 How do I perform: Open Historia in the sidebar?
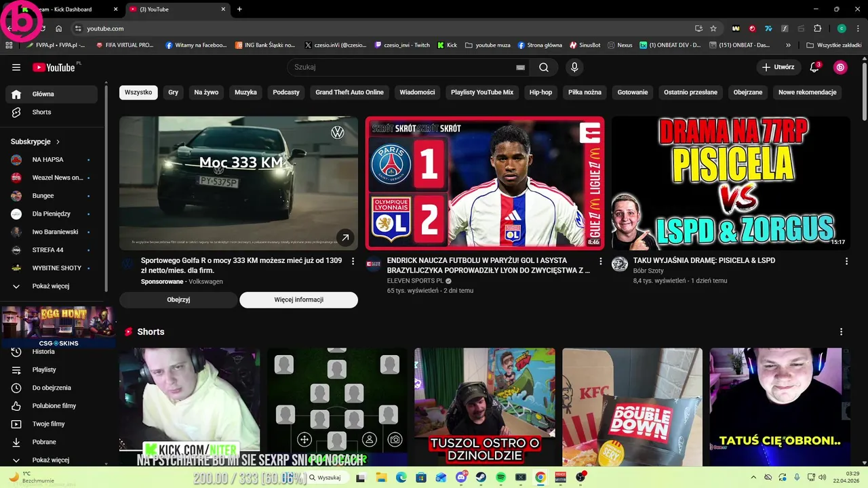52,352
